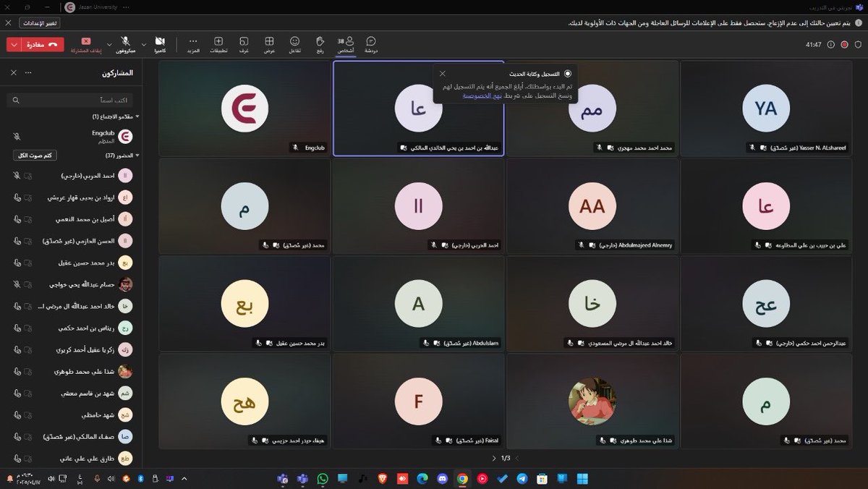This screenshot has width=868, height=489.
Task: Collapse the مقدمو الاجتماع (1) section
Action: click(x=137, y=116)
